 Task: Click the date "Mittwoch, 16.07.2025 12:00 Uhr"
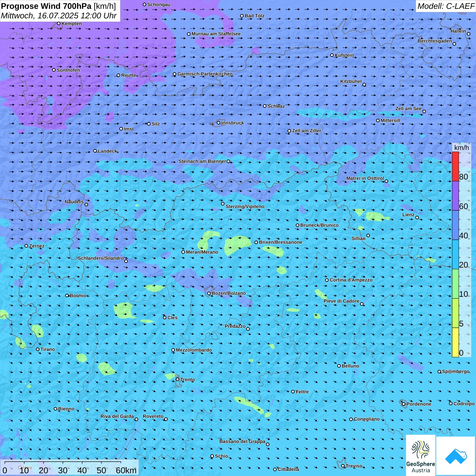[59, 16]
